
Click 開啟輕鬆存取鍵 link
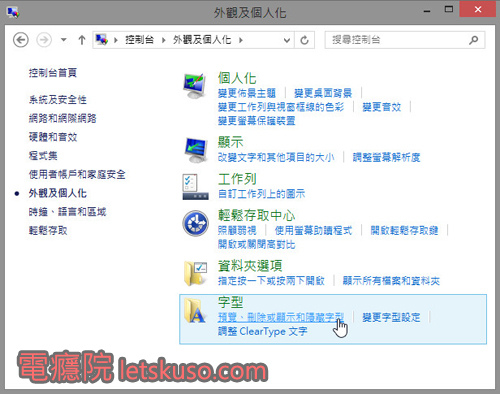point(404,230)
